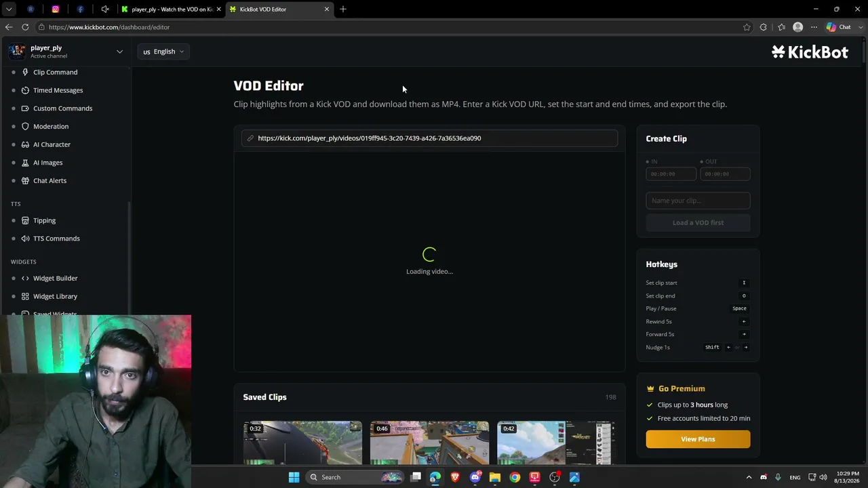Open the browser favorites list icon

(x=781, y=27)
